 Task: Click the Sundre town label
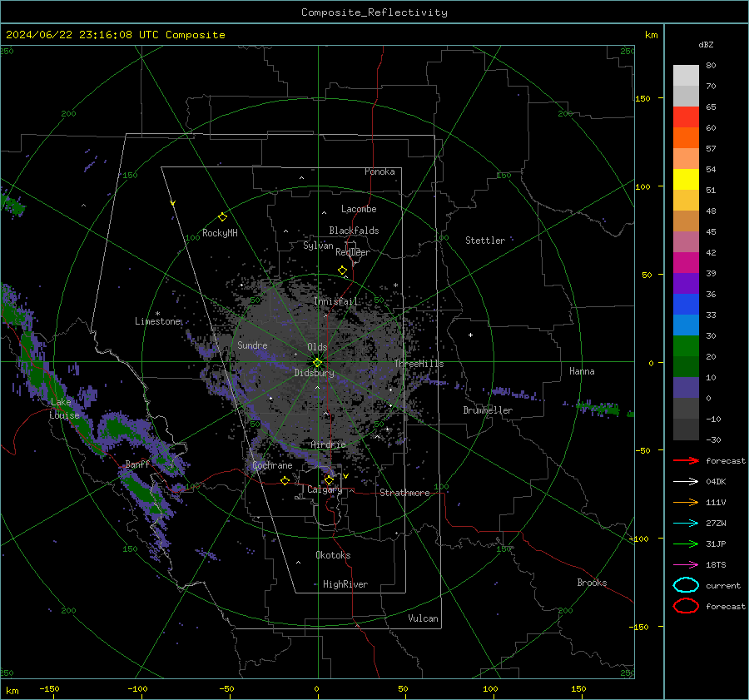click(x=252, y=345)
